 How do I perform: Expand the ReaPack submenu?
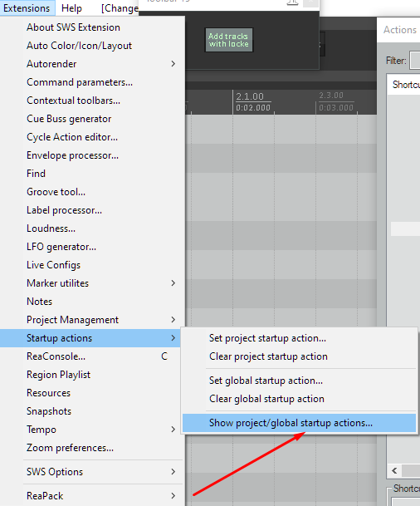coord(92,496)
